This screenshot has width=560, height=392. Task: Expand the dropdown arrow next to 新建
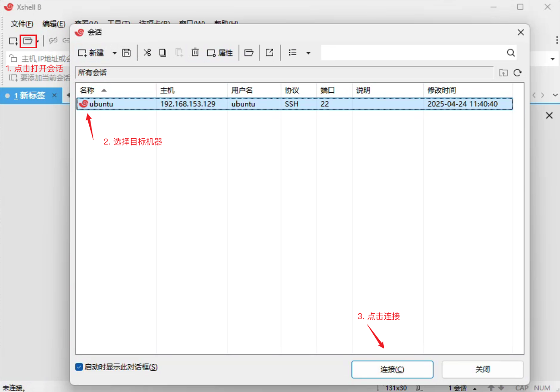tap(114, 53)
